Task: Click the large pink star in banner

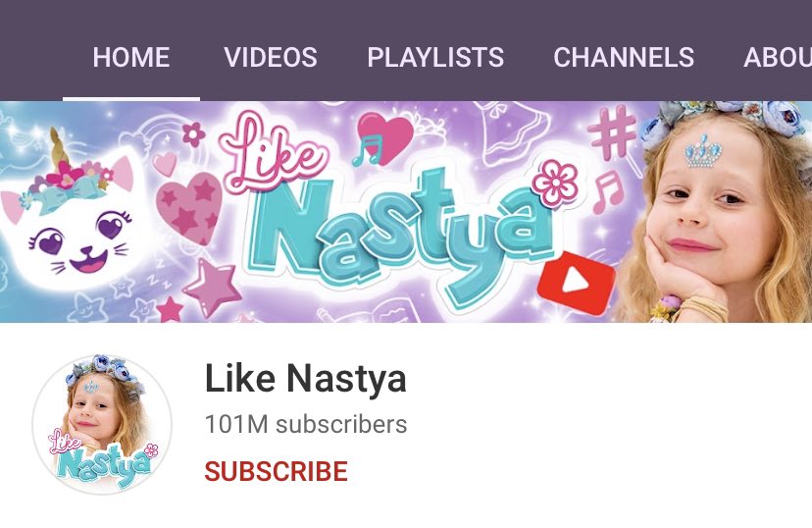Action: 213,288
